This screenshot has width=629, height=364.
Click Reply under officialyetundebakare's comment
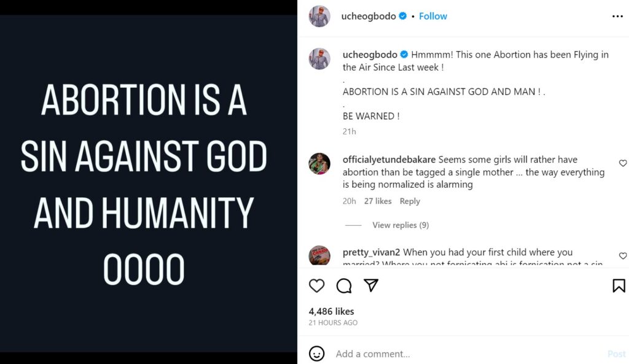tap(410, 201)
